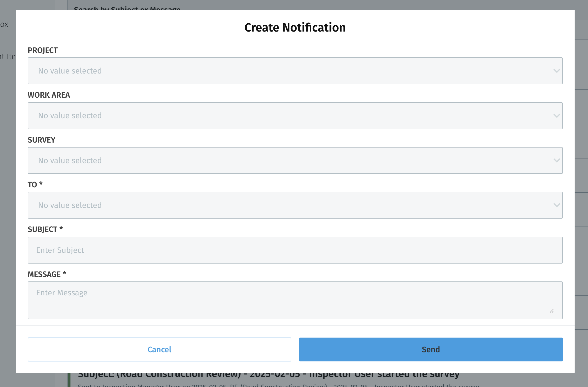Click the SURVEY field label
Image resolution: width=588 pixels, height=387 pixels.
(x=41, y=140)
